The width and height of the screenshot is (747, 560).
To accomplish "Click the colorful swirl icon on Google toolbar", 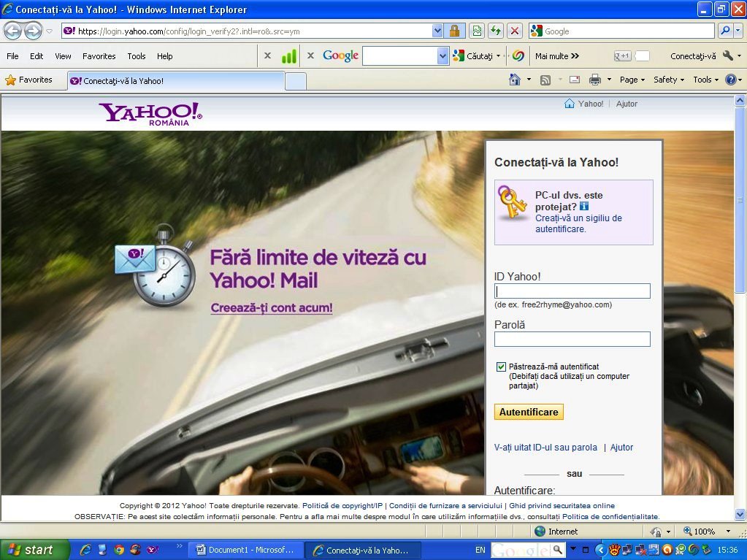I will [518, 56].
